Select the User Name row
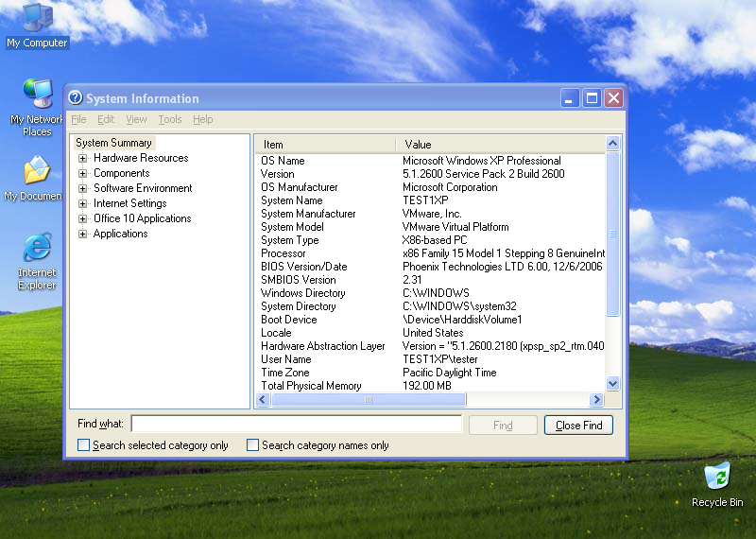Screen dimensions: 756x539 [x=430, y=359]
